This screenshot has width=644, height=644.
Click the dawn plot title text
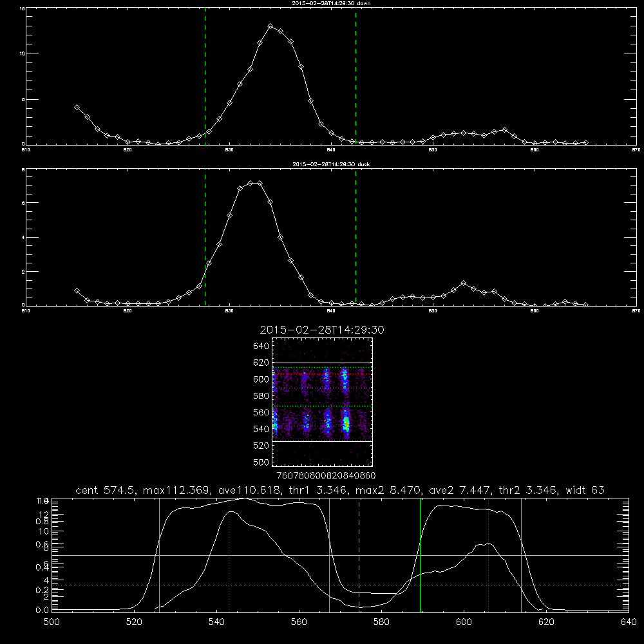[331, 3]
